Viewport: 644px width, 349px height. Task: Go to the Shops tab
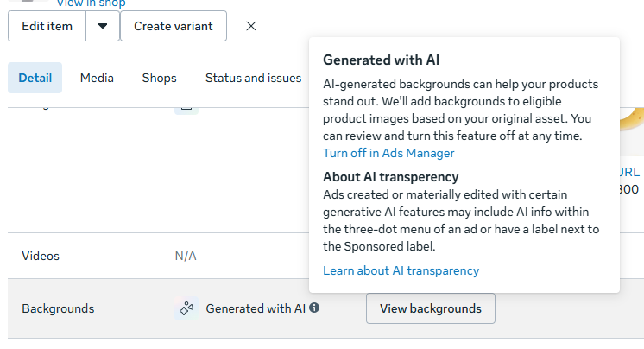pyautogui.click(x=159, y=78)
